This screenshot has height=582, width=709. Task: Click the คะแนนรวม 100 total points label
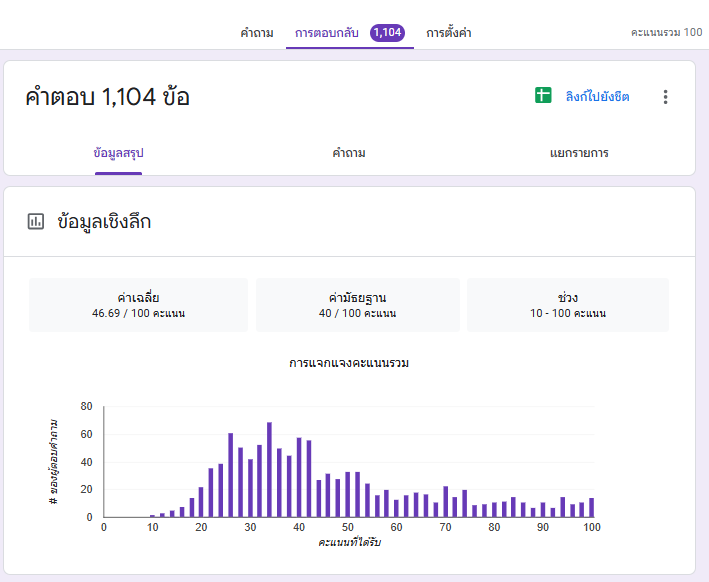tap(666, 33)
